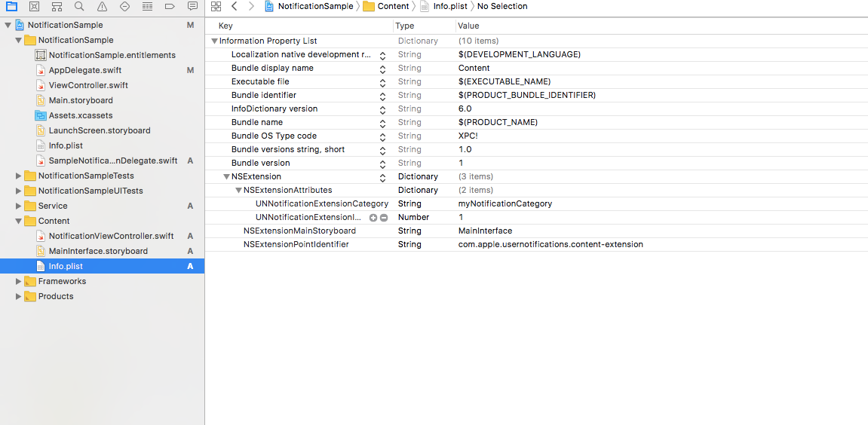
Task: Open key stepper for Bundle version
Action: pyautogui.click(x=382, y=164)
